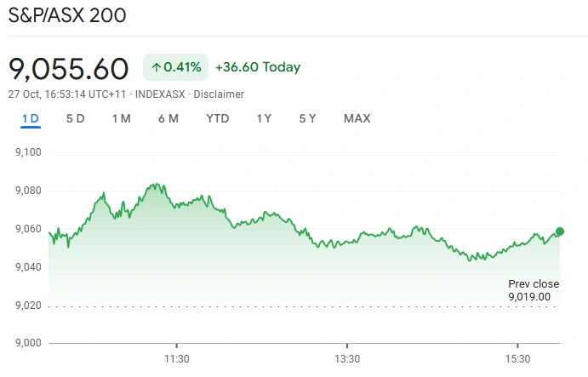This screenshot has height=377, width=588.
Task: Open the Disclaimer link
Action: point(219,94)
